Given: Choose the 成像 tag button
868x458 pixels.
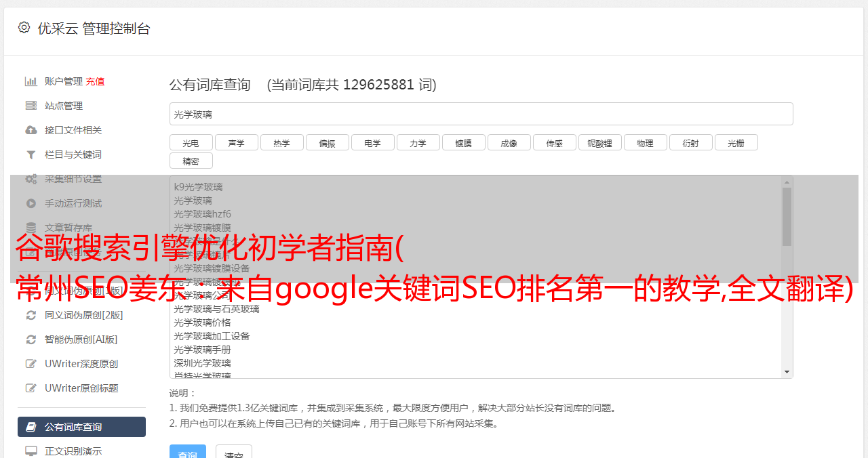Looking at the screenshot, I should pyautogui.click(x=509, y=143).
